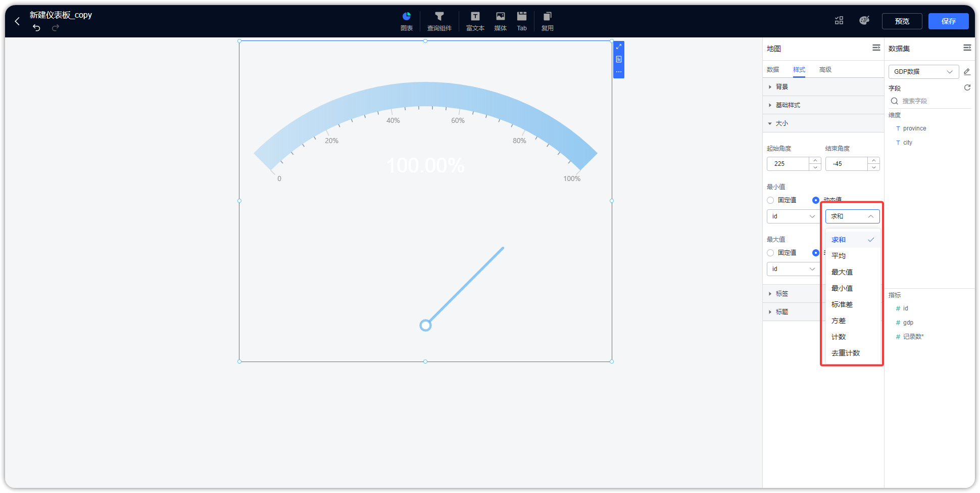Switch to the 高级 tab
The height and width of the screenshot is (493, 980).
[x=825, y=70]
